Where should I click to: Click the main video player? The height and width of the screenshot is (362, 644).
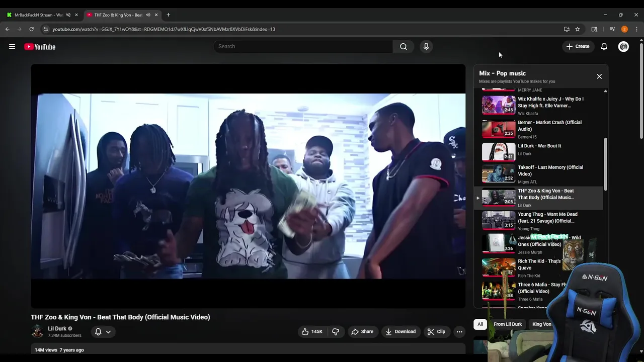pyautogui.click(x=248, y=186)
